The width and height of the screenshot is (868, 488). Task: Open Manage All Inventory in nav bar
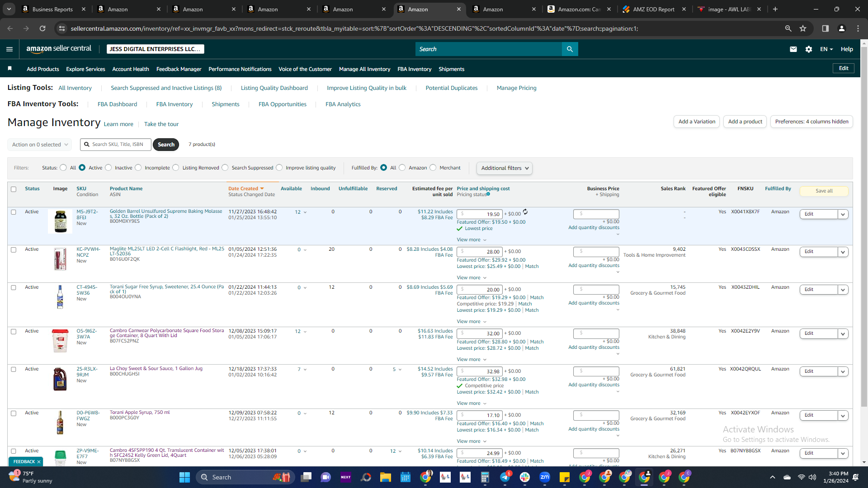364,69
